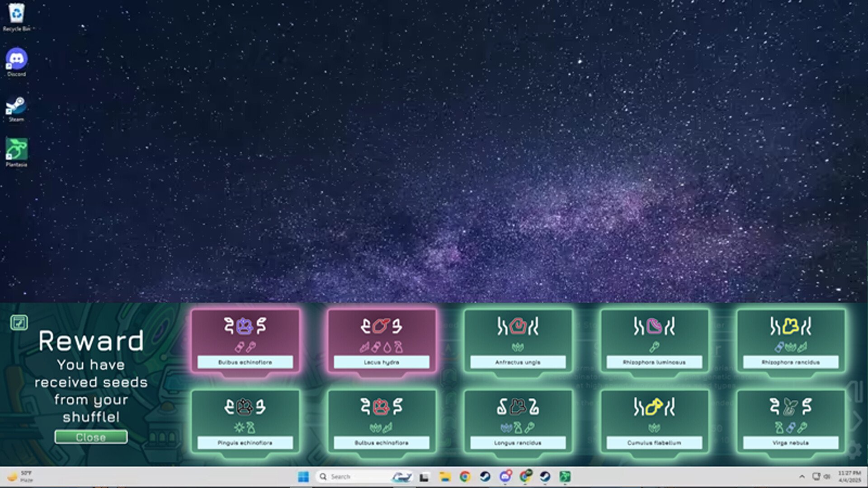Launch Google Chrome from the taskbar

pos(465,477)
